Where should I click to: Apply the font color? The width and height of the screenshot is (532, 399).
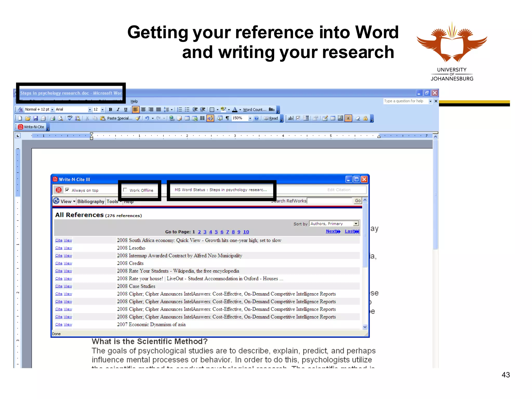coord(235,110)
